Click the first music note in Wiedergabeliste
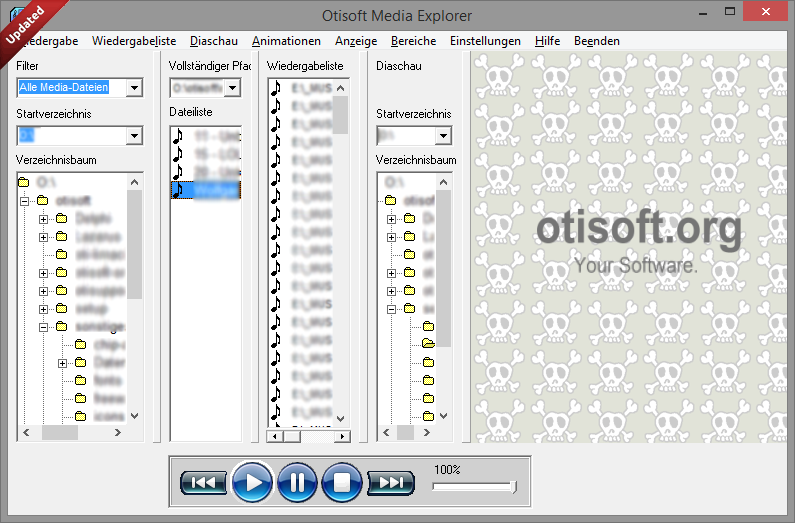Image resolution: width=795 pixels, height=523 pixels. pyautogui.click(x=275, y=88)
